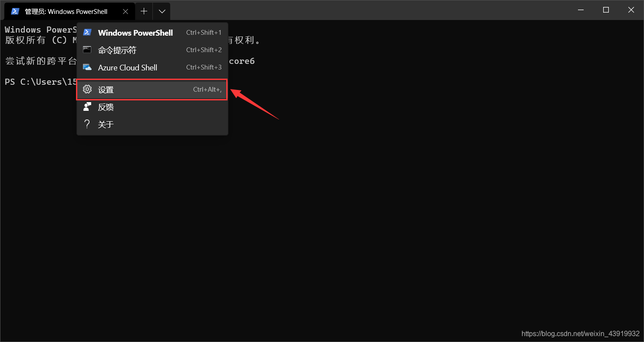Viewport: 644px width, 342px height.
Task: Minimize the terminal window
Action: (581, 10)
